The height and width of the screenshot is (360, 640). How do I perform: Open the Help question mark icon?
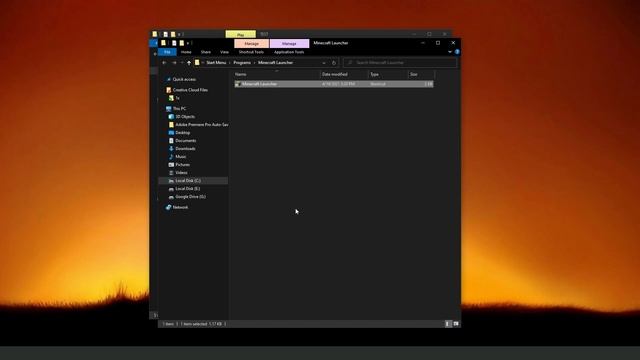click(x=457, y=52)
